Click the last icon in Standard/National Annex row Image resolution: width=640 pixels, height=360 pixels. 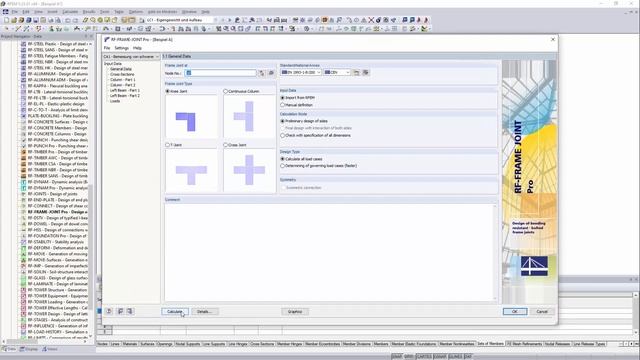pos(366,72)
